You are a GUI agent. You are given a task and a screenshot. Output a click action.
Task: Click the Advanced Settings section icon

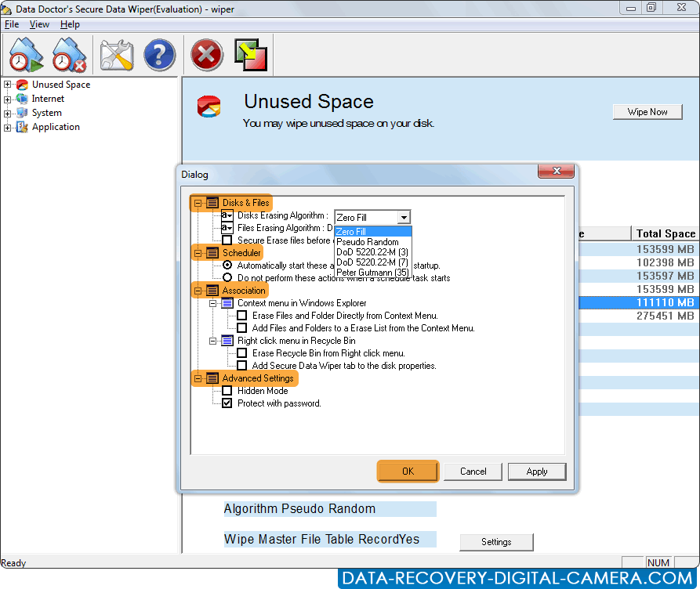click(212, 378)
